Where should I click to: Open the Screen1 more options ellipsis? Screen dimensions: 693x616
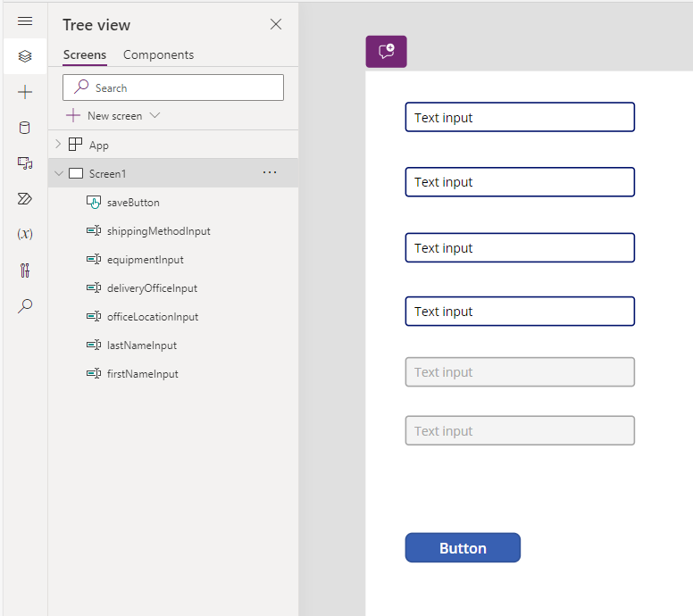coord(270,173)
